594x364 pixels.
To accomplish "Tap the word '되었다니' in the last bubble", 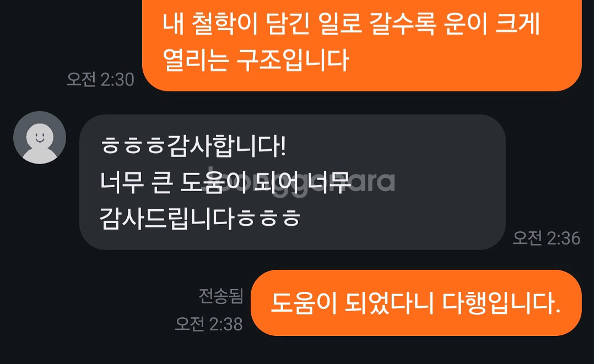I will [x=390, y=303].
